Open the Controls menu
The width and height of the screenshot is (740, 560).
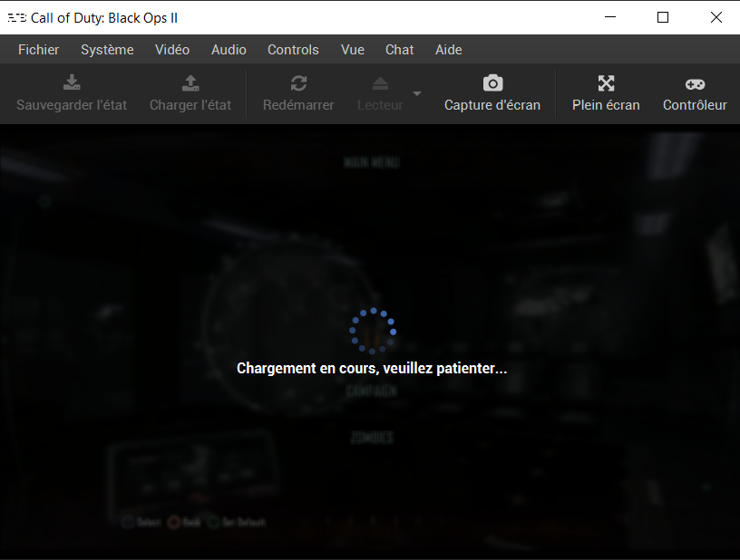pos(293,50)
